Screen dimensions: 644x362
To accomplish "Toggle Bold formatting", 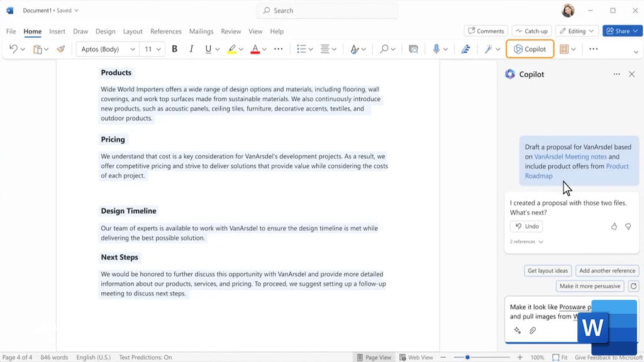I will pyautogui.click(x=175, y=49).
